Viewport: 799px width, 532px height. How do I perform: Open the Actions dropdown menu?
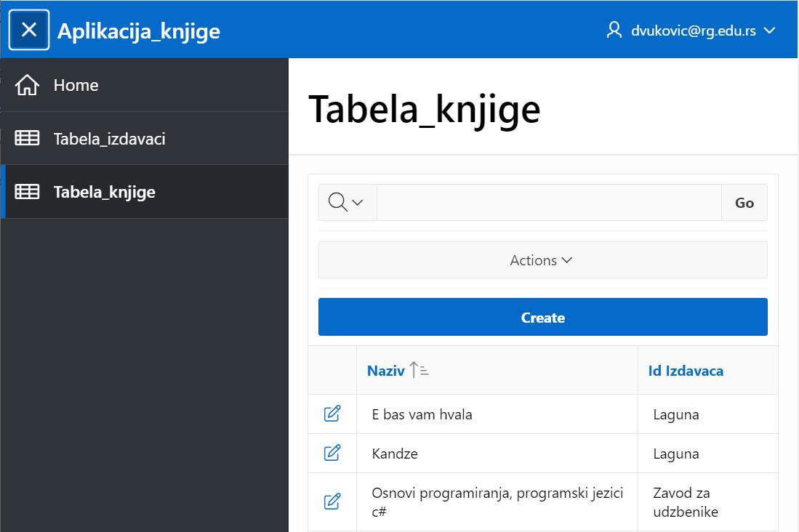pyautogui.click(x=542, y=260)
